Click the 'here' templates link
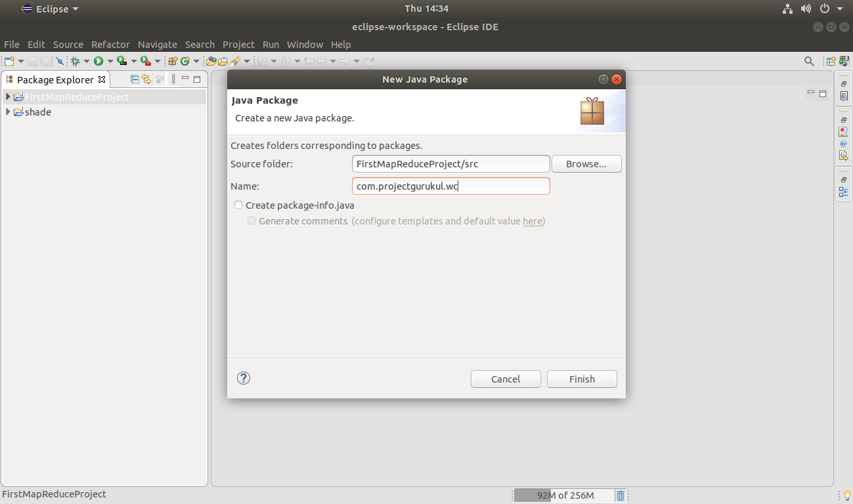 [x=533, y=221]
